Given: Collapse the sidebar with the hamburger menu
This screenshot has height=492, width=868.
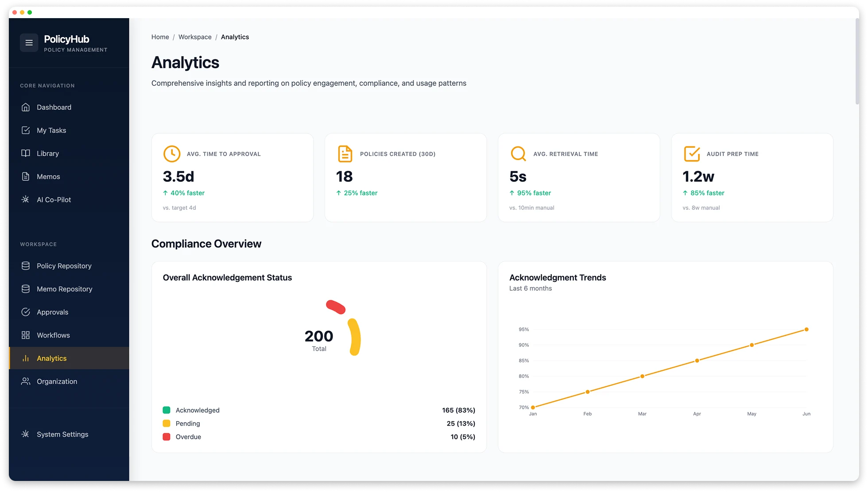Looking at the screenshot, I should point(29,42).
